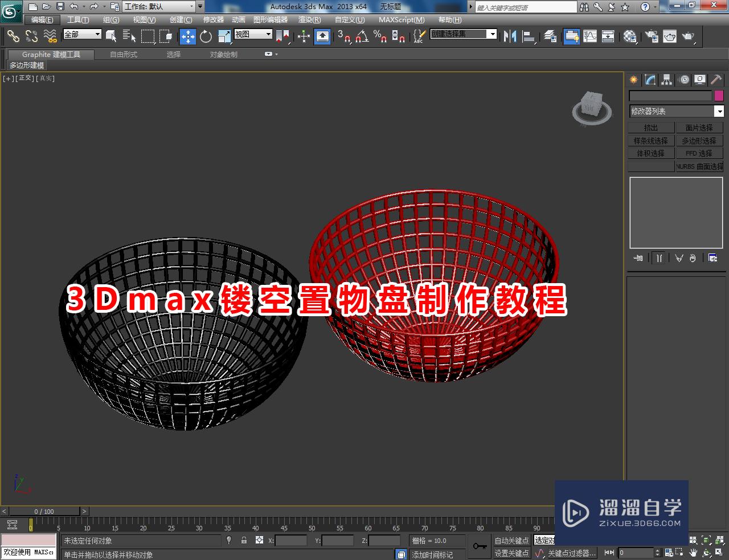Open the 工具(T) menu
This screenshot has width=729, height=560.
[x=78, y=19]
